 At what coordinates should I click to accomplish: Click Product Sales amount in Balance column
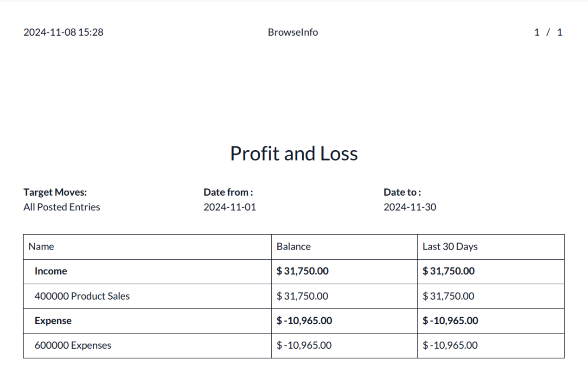point(302,296)
